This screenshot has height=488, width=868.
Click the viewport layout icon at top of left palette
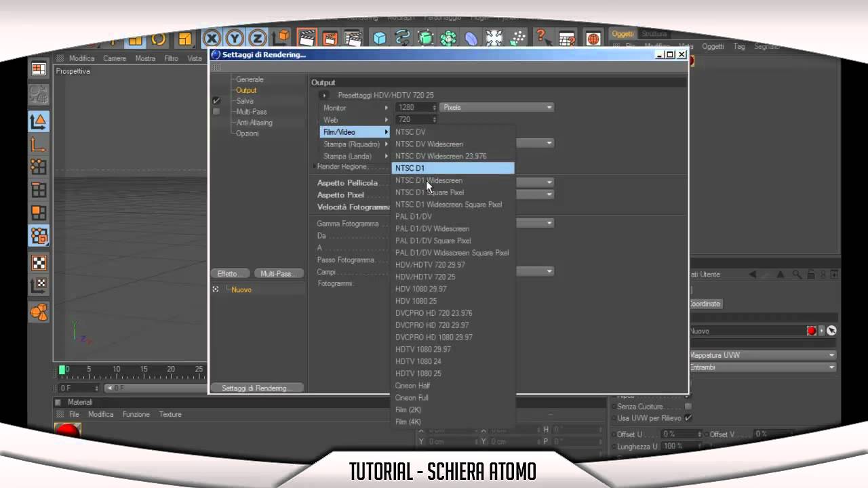click(39, 69)
